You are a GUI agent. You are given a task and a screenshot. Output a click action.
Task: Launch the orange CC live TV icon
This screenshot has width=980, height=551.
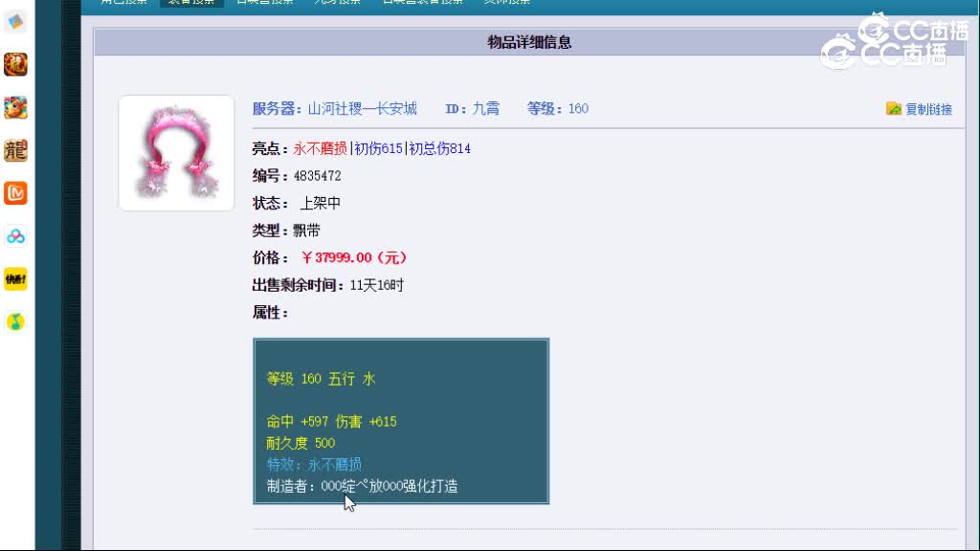15,194
